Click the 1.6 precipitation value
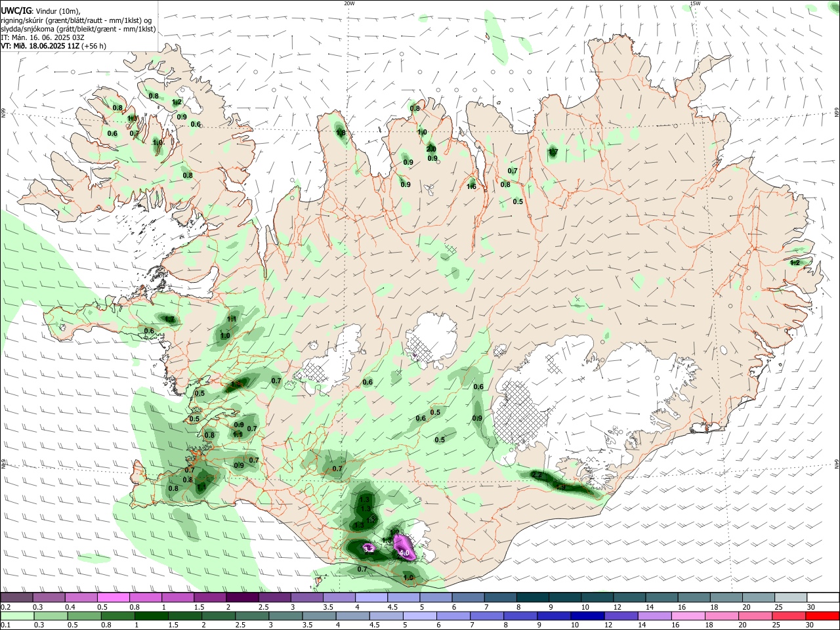 click(471, 187)
